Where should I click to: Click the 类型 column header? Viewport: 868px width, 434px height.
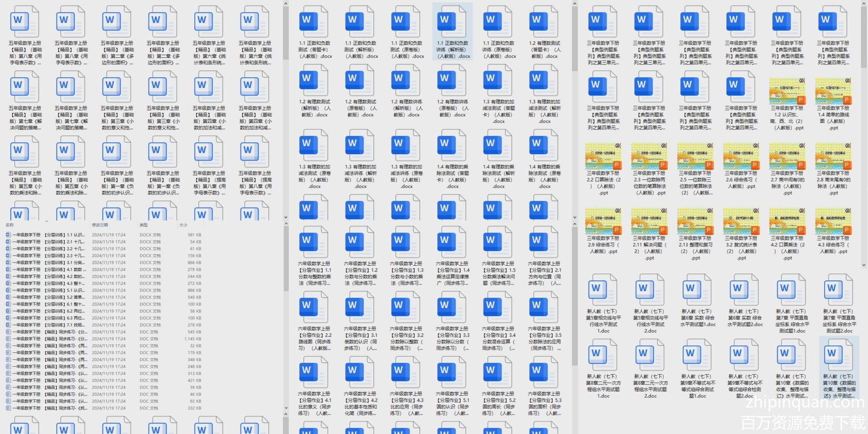[144, 225]
